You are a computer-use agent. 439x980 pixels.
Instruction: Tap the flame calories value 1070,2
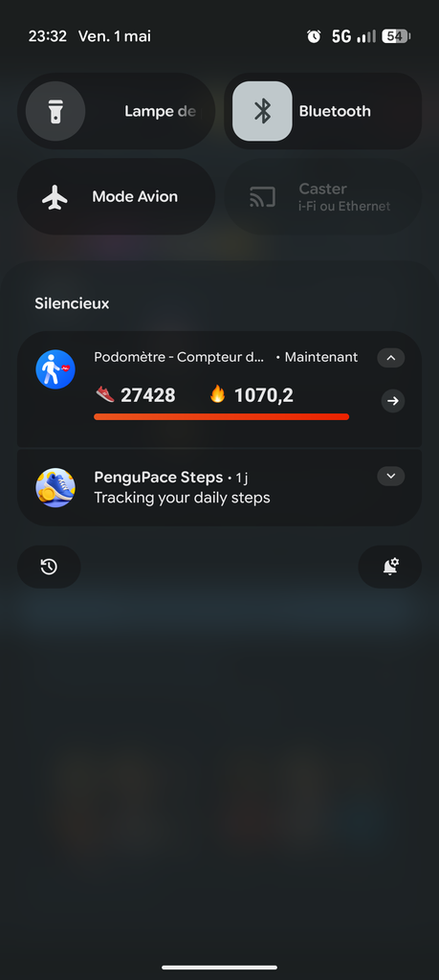[x=252, y=395]
